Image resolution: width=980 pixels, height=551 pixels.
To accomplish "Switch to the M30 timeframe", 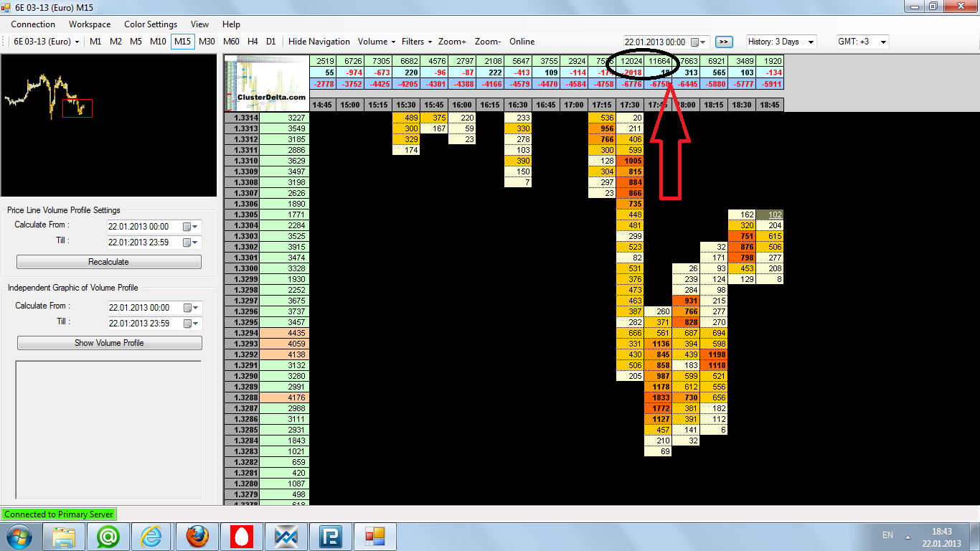I will 207,42.
